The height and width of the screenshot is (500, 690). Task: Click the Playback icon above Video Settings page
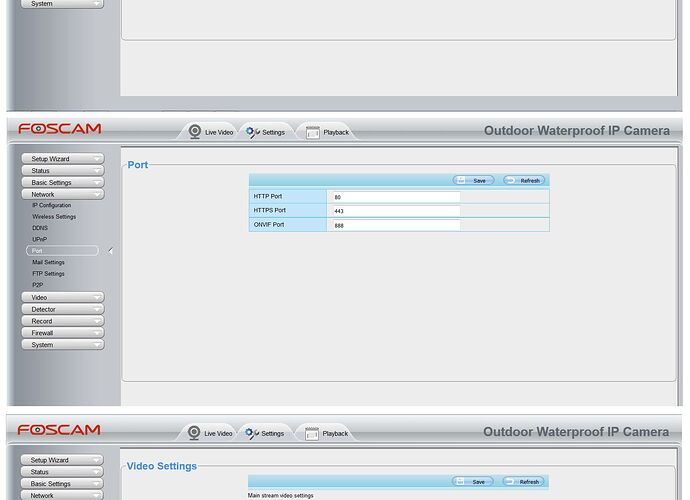312,433
